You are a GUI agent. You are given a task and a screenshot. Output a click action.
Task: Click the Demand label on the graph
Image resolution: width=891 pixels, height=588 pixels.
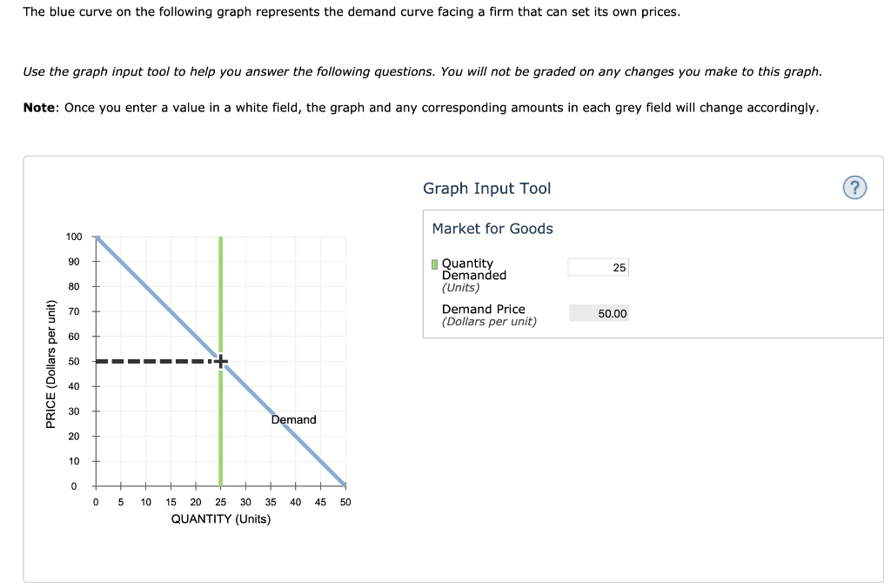pos(293,420)
